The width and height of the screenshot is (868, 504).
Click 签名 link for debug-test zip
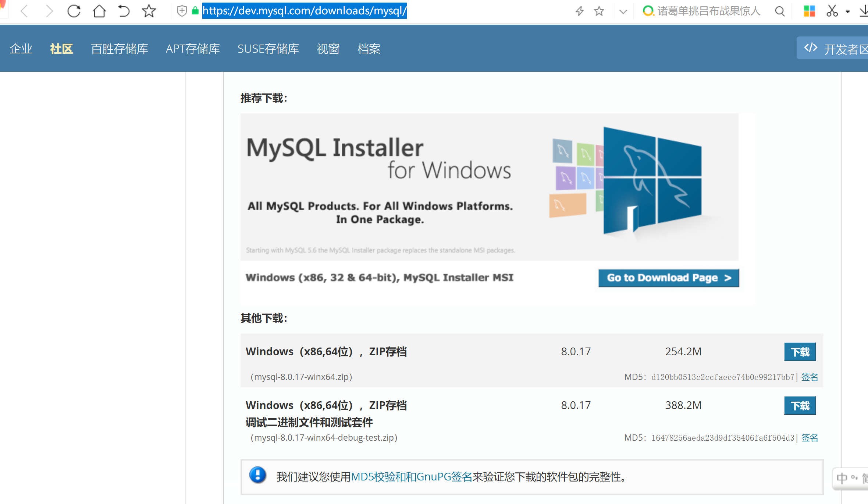810,438
